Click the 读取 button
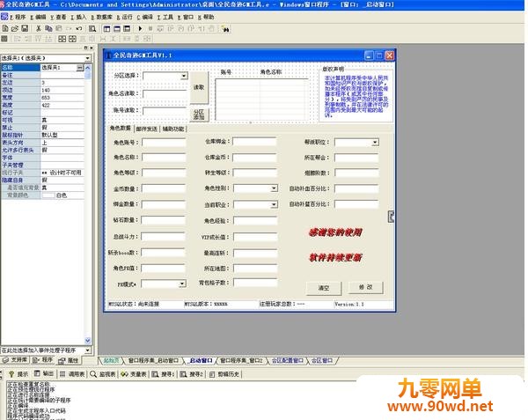Image resolution: width=528 pixels, height=420 pixels. click(x=199, y=87)
